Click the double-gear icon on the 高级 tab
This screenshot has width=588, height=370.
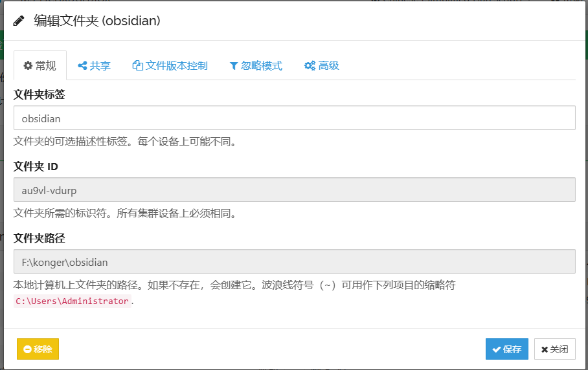coord(310,65)
